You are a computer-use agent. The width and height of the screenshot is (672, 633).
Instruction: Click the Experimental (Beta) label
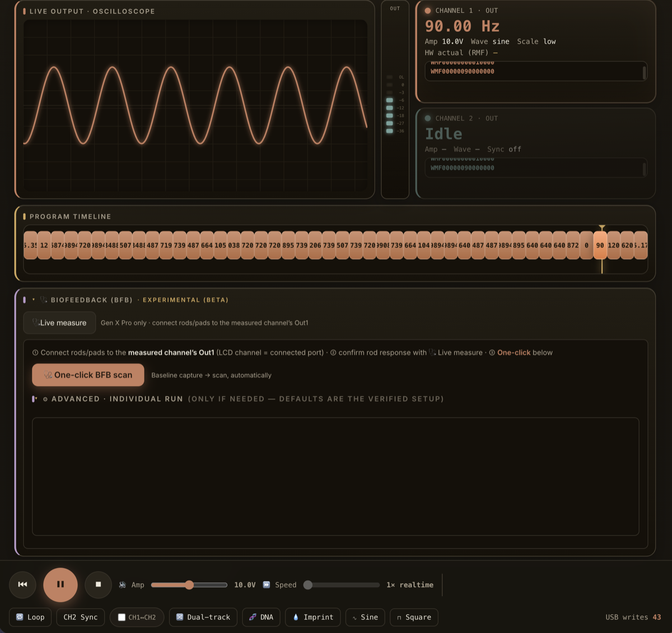(x=185, y=300)
